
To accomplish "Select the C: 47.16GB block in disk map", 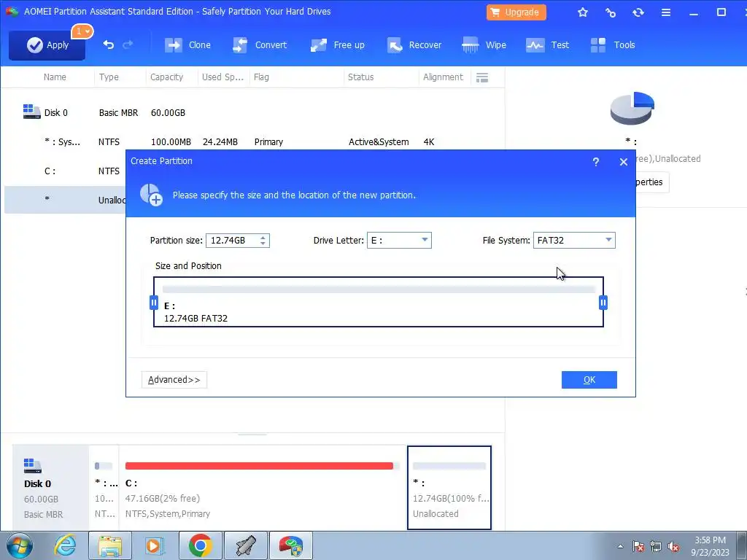I will tap(263, 487).
